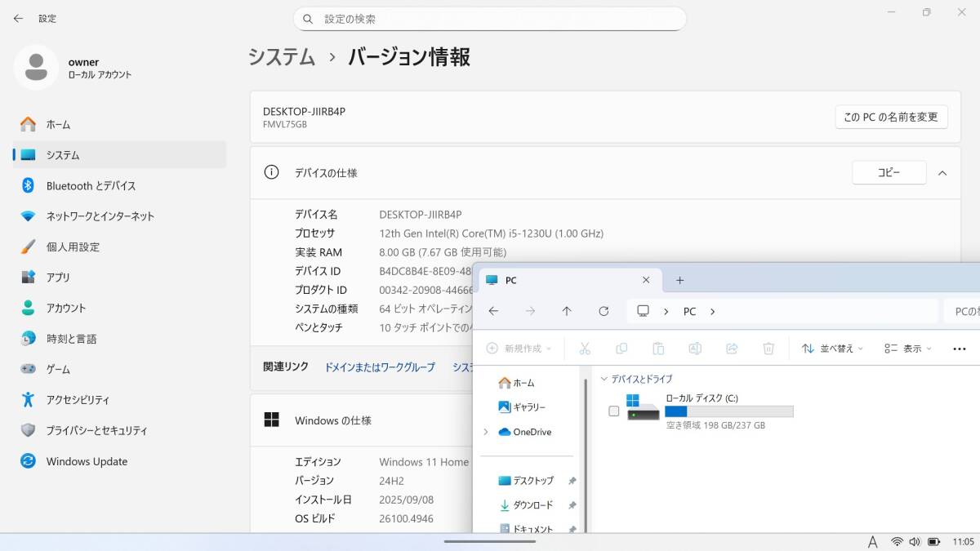Click the ドメインまたはワークグループ link

(381, 367)
